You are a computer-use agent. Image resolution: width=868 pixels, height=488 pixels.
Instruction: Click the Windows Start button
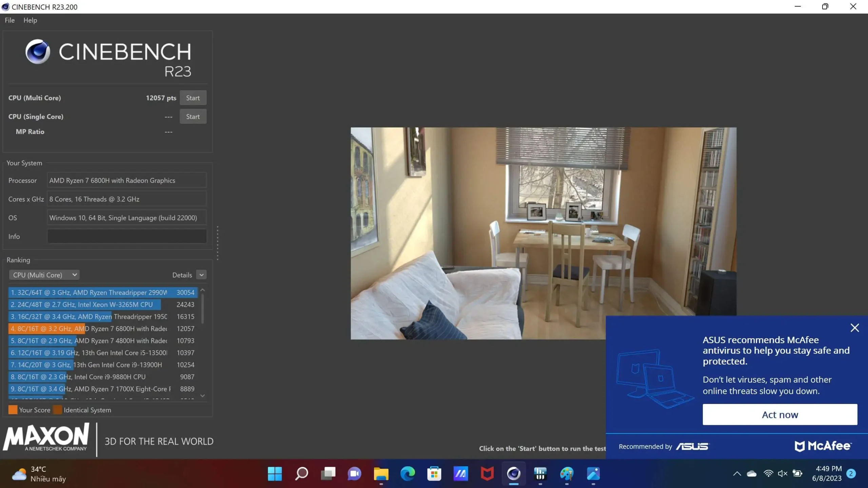click(275, 473)
